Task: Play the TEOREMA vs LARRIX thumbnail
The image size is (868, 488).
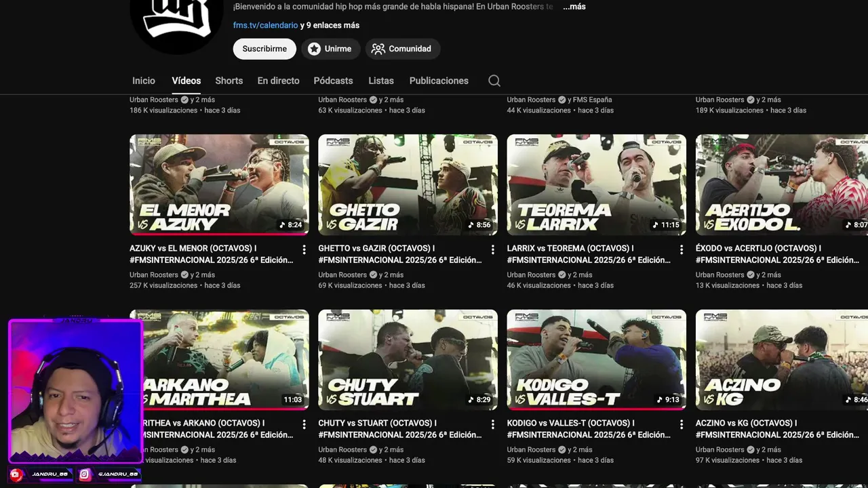Action: [x=596, y=184]
